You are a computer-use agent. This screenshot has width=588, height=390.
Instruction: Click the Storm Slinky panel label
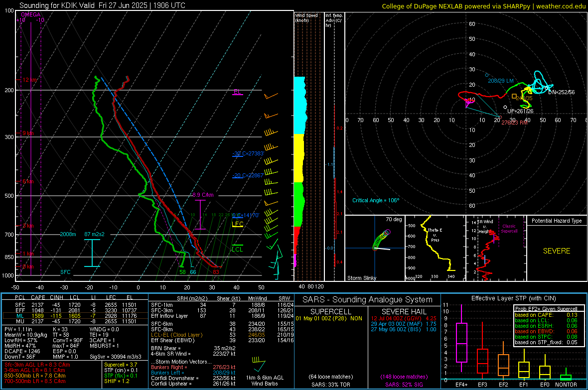pyautogui.click(x=361, y=278)
